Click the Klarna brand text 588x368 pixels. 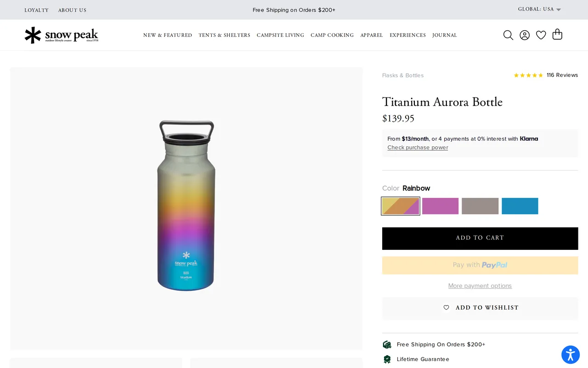pos(529,138)
